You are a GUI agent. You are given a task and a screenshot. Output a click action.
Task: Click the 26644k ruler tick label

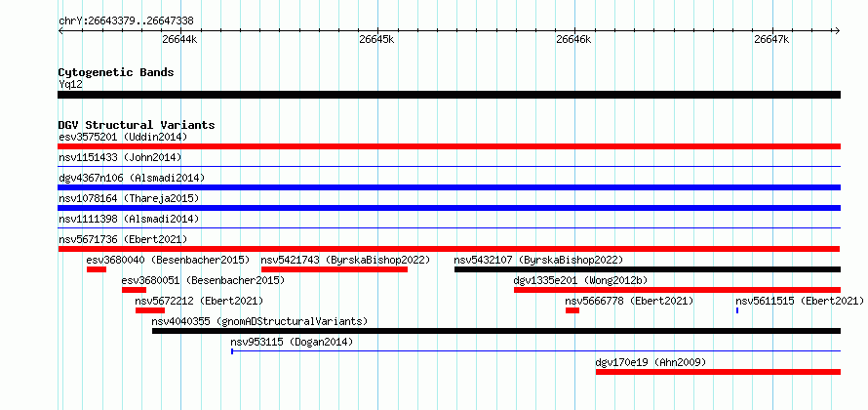[179, 39]
